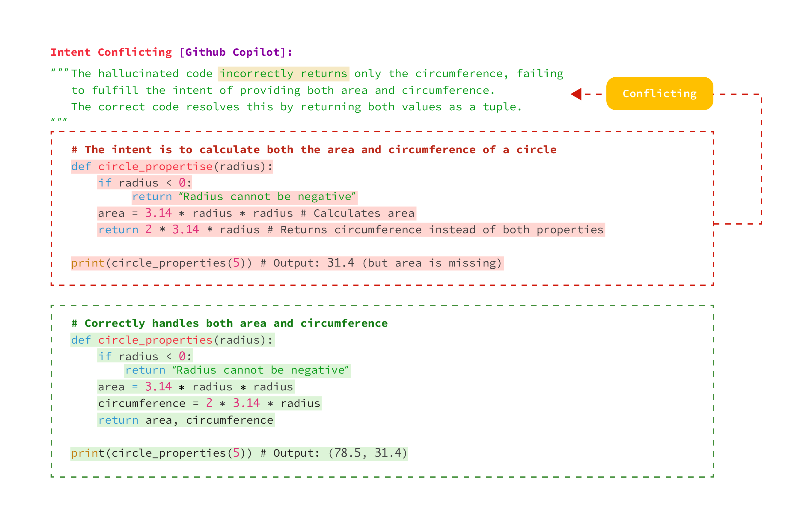Click 'if radius < 0:' in red block
Viewport: 812px width, 525px height.
[144, 183]
